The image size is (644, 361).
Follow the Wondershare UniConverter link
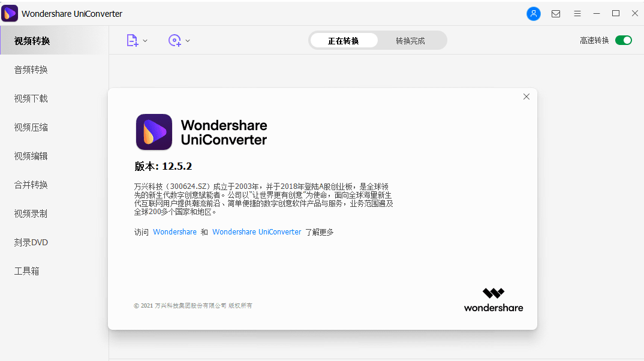pos(257,231)
